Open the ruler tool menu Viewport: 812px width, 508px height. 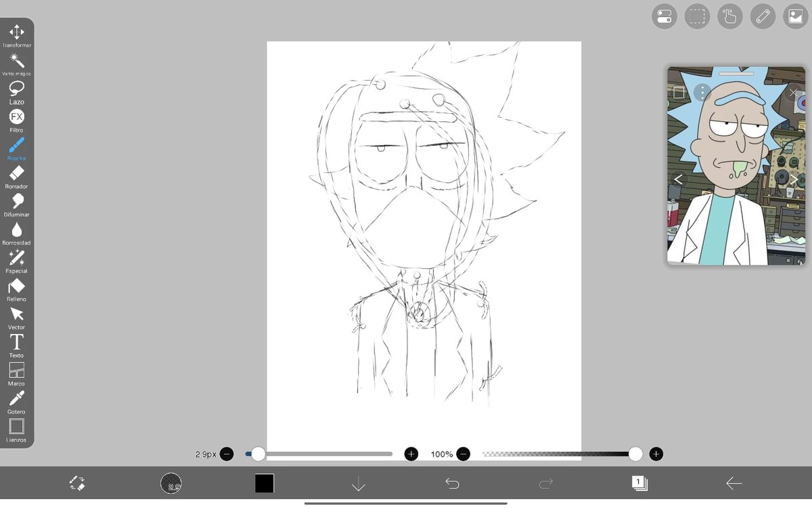click(763, 16)
